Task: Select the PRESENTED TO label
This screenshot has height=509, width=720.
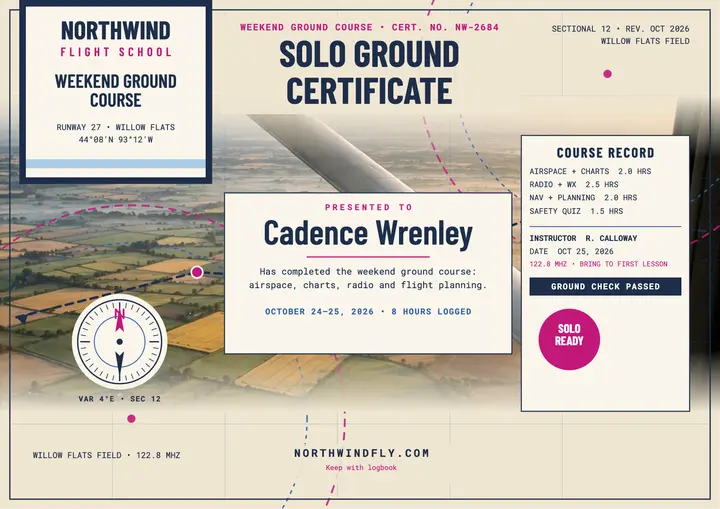Action: pyautogui.click(x=368, y=207)
